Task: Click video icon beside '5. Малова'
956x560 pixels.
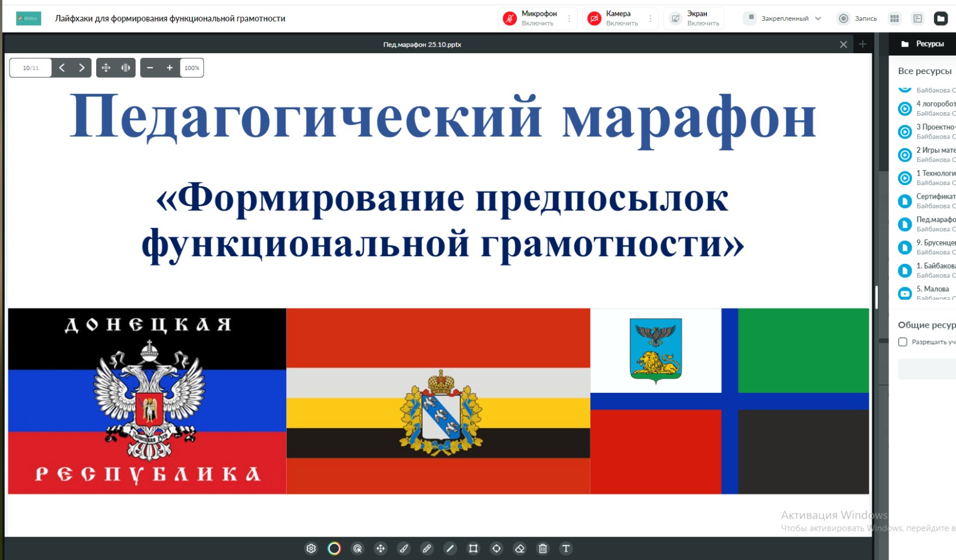Action: (905, 293)
